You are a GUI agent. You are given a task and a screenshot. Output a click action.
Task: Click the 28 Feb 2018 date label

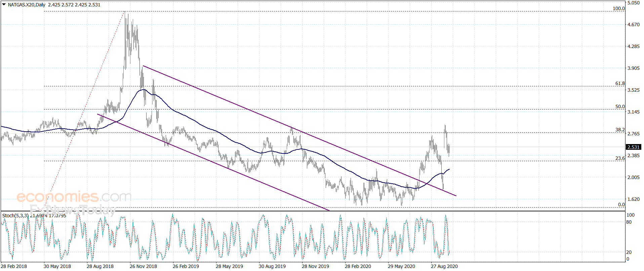[x=14, y=266]
